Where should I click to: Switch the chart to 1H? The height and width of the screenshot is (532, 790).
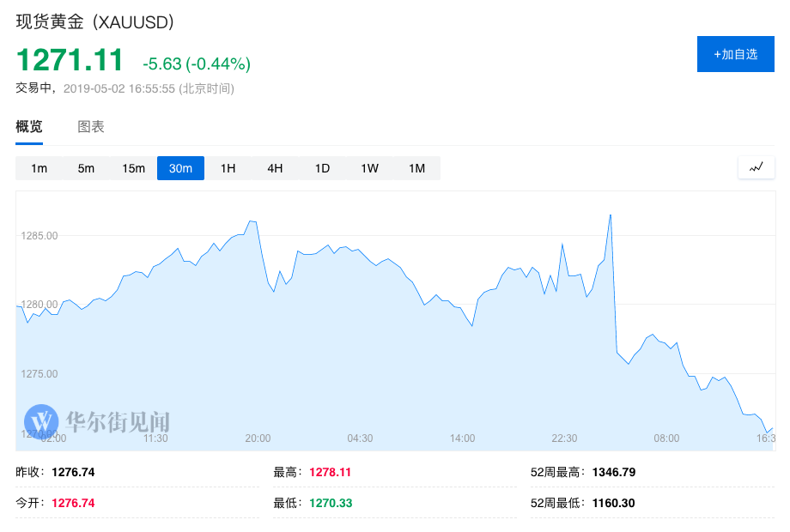tap(228, 168)
